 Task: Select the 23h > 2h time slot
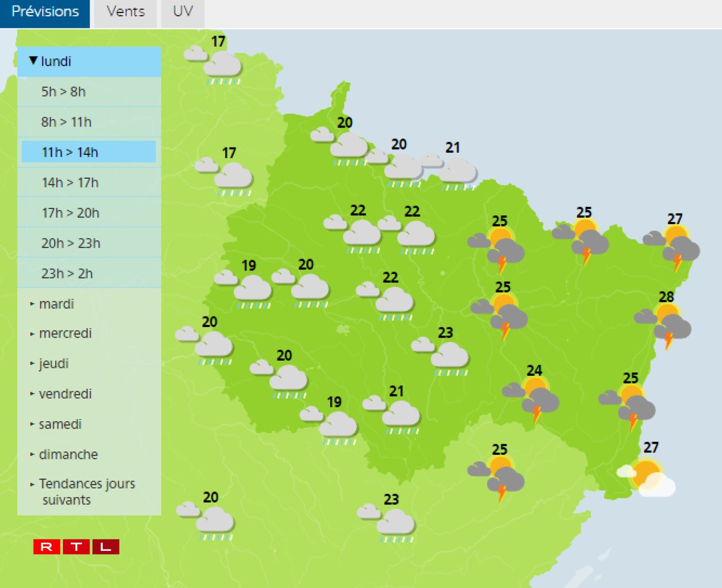tap(67, 274)
